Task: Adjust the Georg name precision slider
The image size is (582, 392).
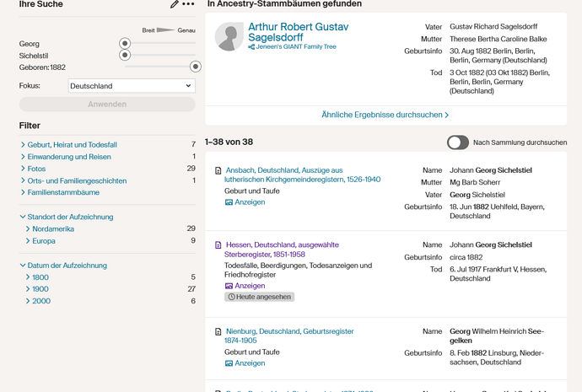Action: 125,43
